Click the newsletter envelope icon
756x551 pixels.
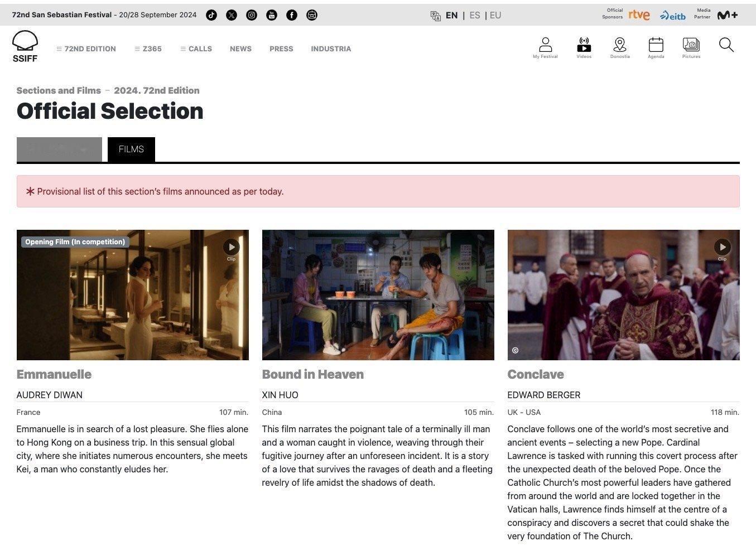(312, 15)
